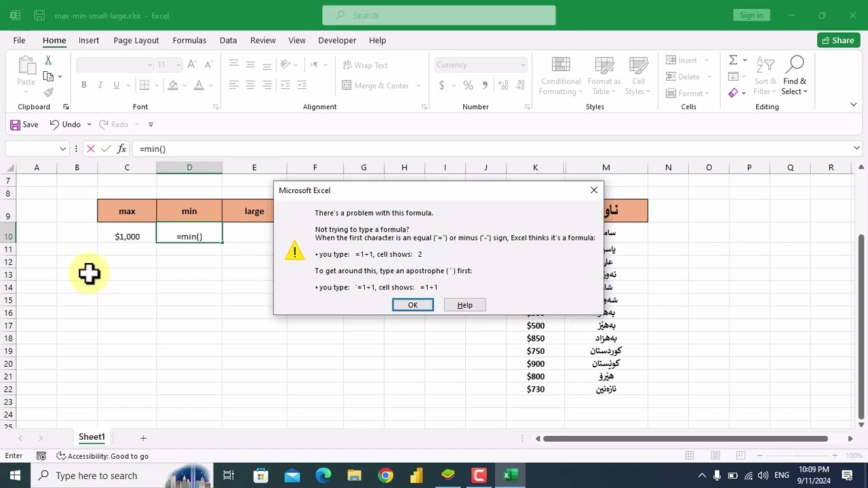Click the Cut scissors icon
The height and width of the screenshot is (488, 868).
point(48,61)
